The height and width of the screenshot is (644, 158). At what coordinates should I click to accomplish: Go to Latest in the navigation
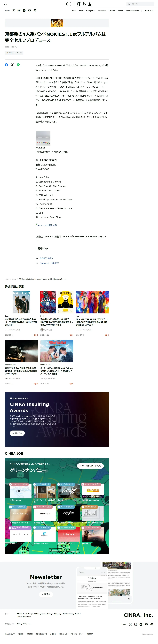[x=73, y=11]
